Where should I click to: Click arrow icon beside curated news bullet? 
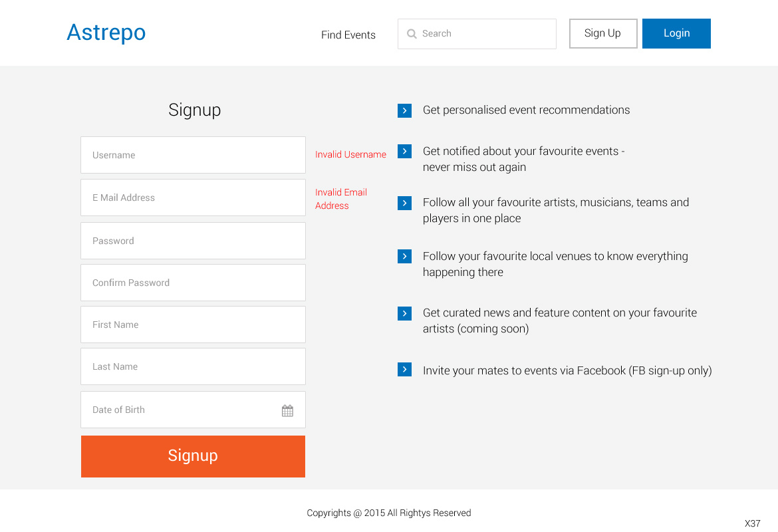click(404, 313)
